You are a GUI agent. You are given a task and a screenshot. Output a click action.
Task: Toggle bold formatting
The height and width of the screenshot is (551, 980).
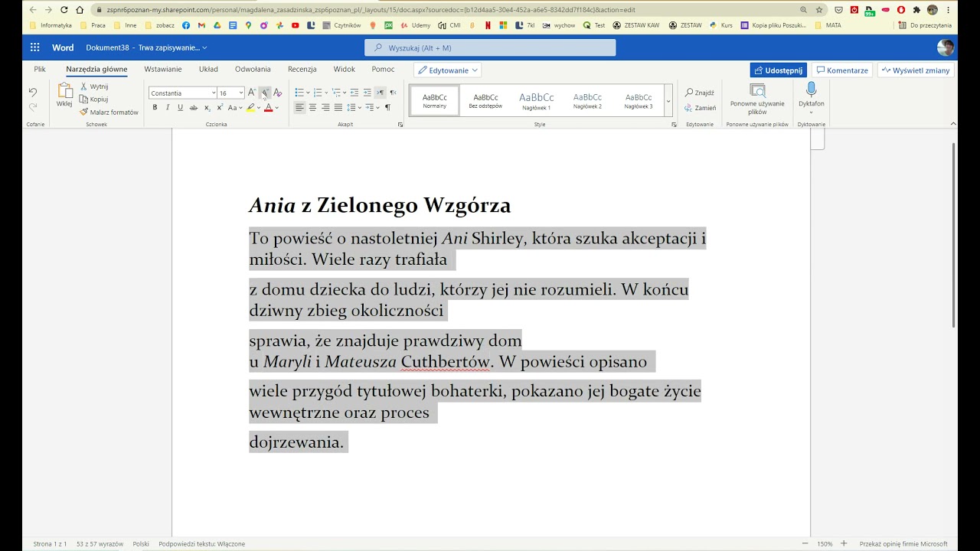pos(155,108)
